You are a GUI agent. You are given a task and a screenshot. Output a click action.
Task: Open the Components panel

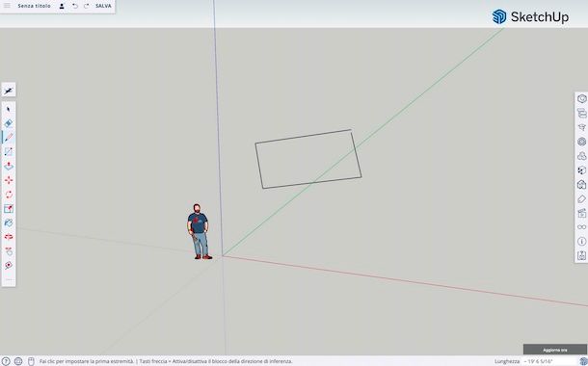click(581, 142)
